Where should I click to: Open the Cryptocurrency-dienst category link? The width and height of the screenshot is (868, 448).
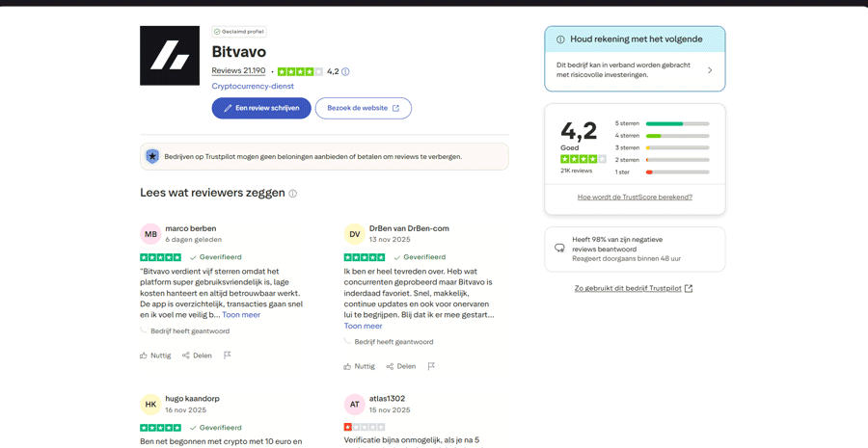(x=253, y=87)
